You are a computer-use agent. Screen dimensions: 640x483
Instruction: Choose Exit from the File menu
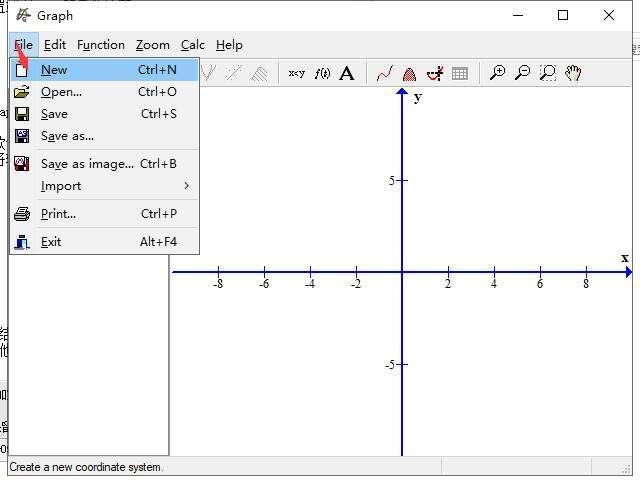click(x=51, y=242)
